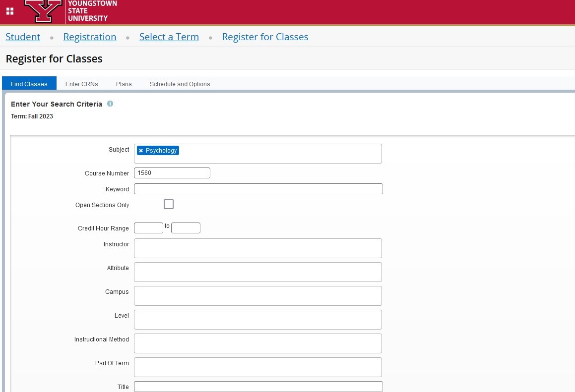575x392 pixels.
Task: Open the Schedule and Options tab
Action: point(180,84)
